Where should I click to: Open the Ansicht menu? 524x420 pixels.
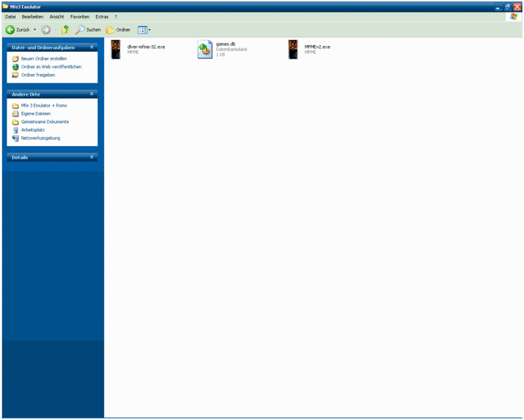pyautogui.click(x=57, y=17)
